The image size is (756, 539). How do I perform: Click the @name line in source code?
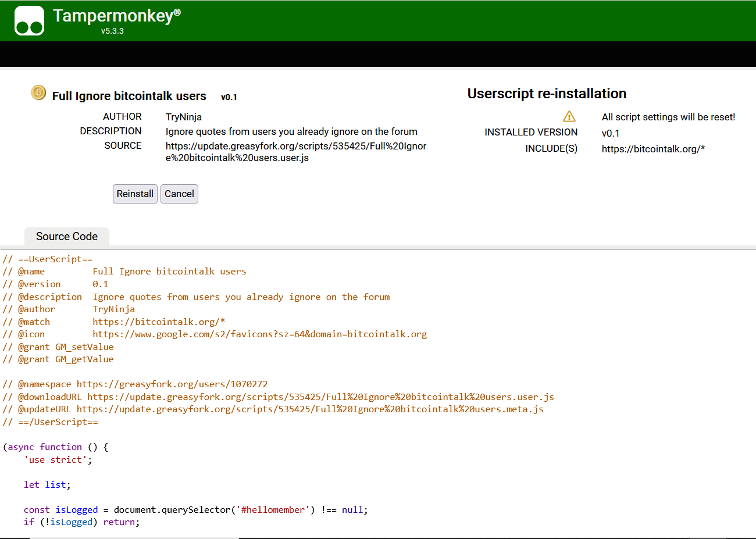[124, 272]
